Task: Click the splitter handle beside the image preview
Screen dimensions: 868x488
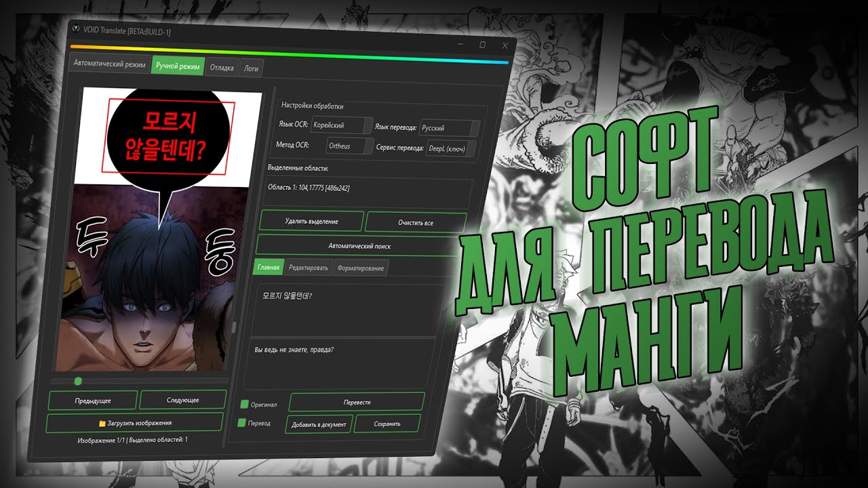Action: (x=235, y=328)
